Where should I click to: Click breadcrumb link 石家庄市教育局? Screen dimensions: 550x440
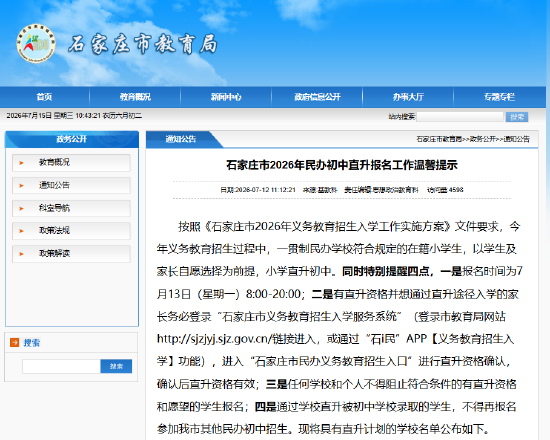point(439,139)
